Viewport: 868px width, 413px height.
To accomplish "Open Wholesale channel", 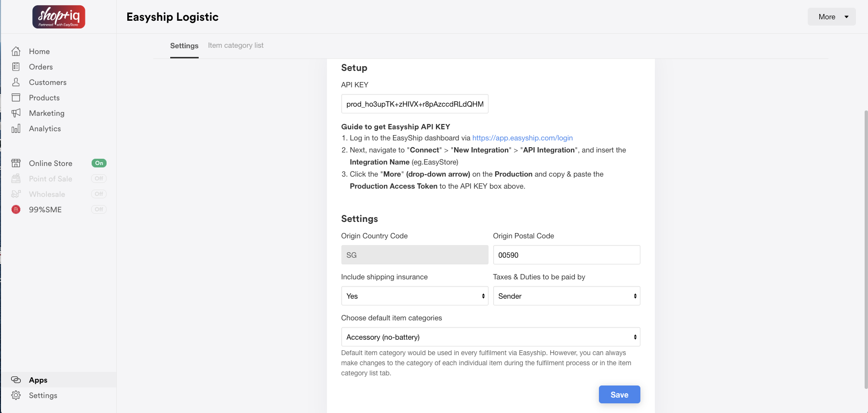I will tap(47, 194).
